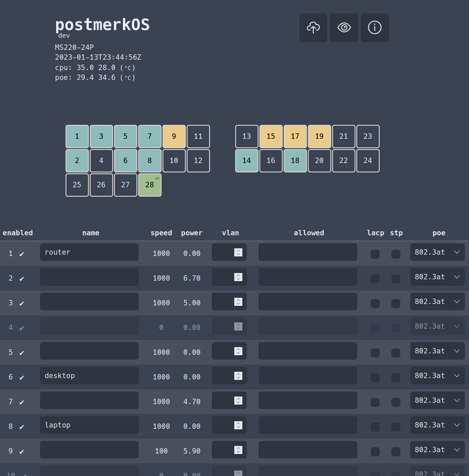Click the postmerkOS title
The image size is (469, 476).
point(102,25)
